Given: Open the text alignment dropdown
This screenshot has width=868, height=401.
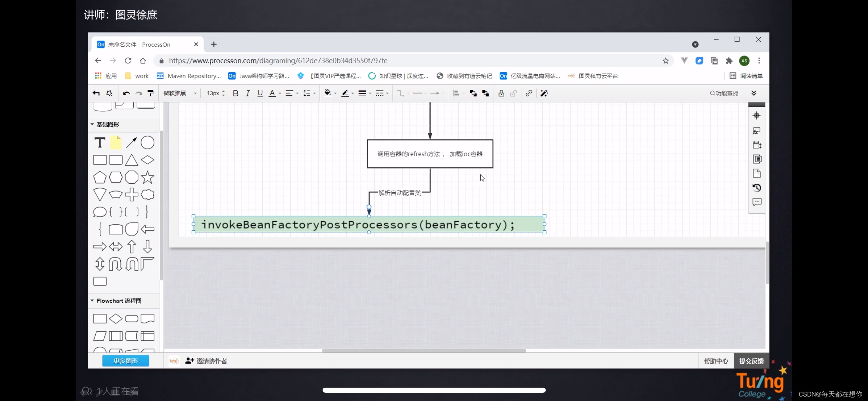Looking at the screenshot, I should 292,93.
